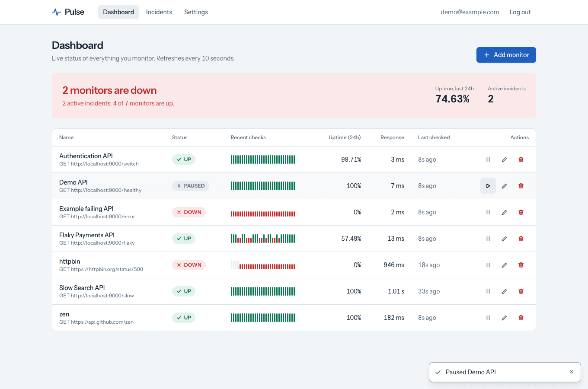Screen dimensions: 588x389
Task: Resume the Demo API monitor
Action: (x=488, y=186)
